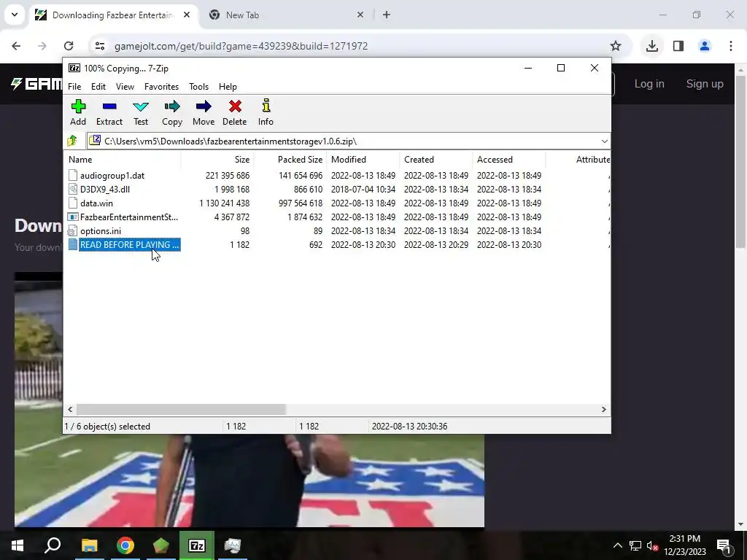Screen dimensions: 747x560
Task: Open Chrome tab search dropdown
Action: 15,15
